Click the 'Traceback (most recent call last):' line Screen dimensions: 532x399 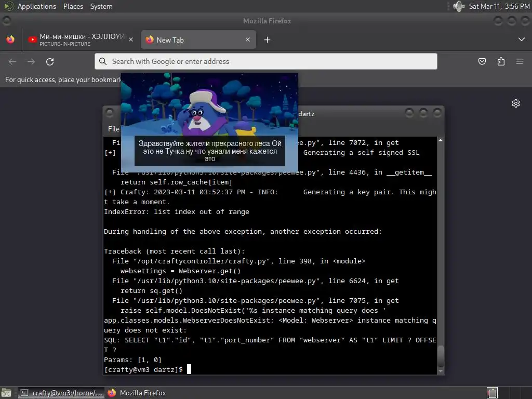coord(175,251)
